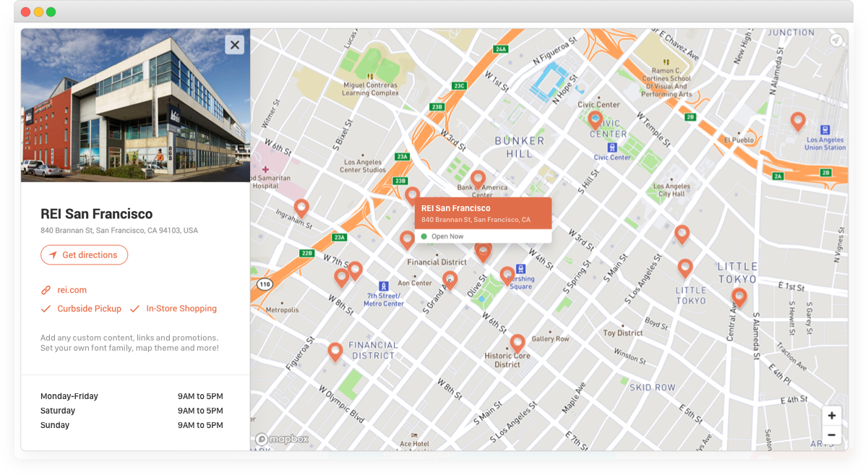Click the Pershing Square metro station icon

point(520,269)
